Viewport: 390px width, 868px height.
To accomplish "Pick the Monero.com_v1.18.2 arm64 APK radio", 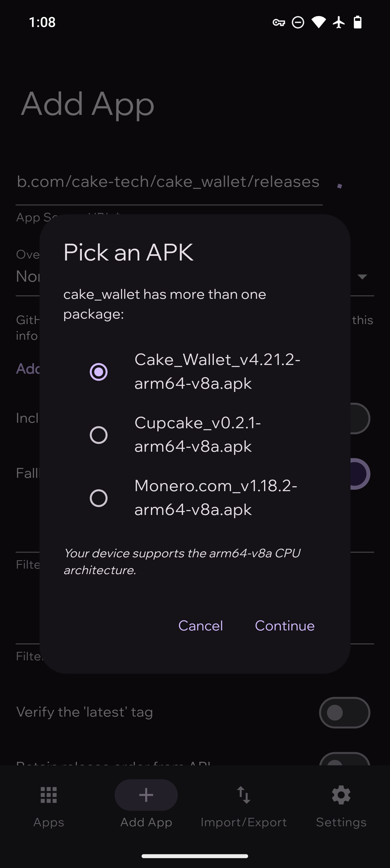I will (98, 498).
